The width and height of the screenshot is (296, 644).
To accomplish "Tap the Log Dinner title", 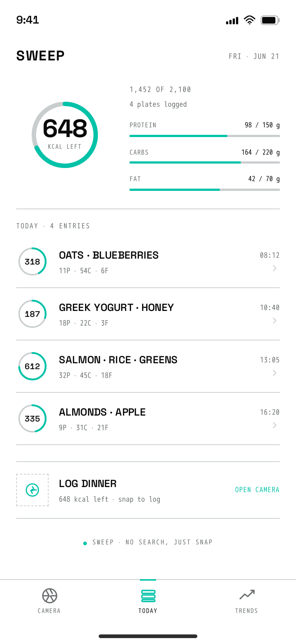I will coord(88,484).
